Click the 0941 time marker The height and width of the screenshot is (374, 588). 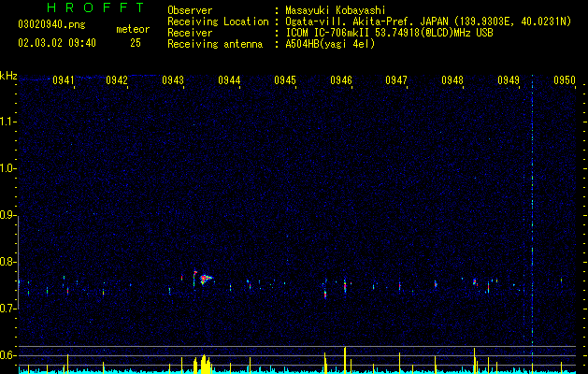pyautogui.click(x=63, y=80)
